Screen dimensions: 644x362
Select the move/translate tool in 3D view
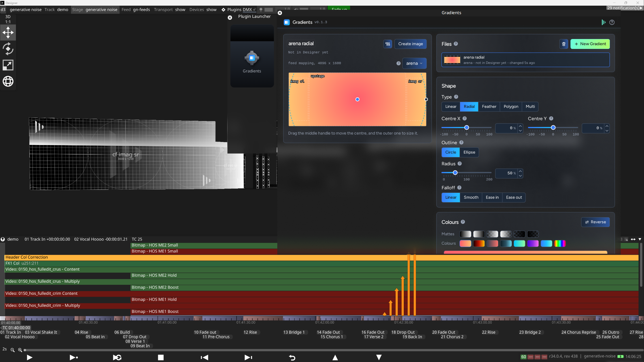[8, 33]
